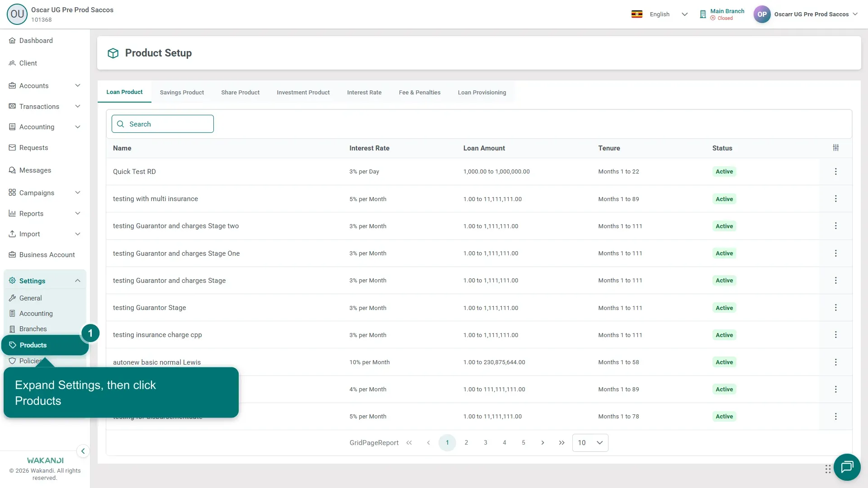Click the OP user avatar

[x=762, y=14]
